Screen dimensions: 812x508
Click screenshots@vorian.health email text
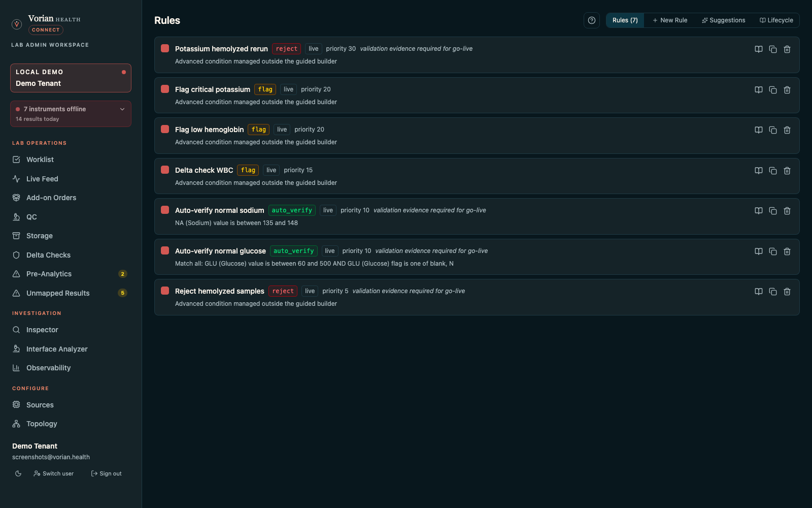click(x=51, y=457)
